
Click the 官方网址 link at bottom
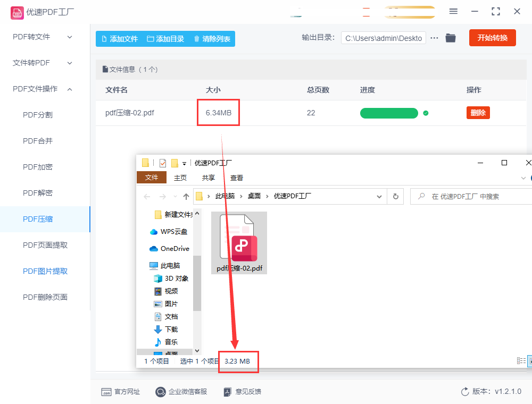[120, 392]
